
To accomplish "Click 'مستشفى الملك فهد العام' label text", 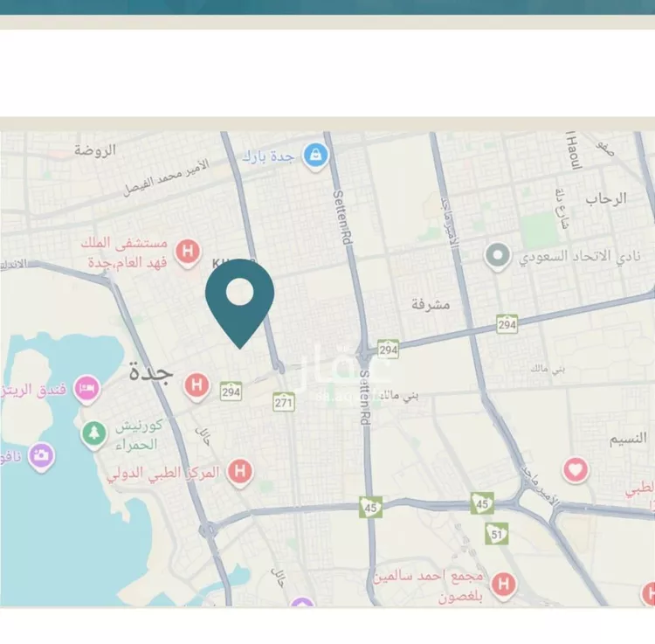I will [x=125, y=253].
